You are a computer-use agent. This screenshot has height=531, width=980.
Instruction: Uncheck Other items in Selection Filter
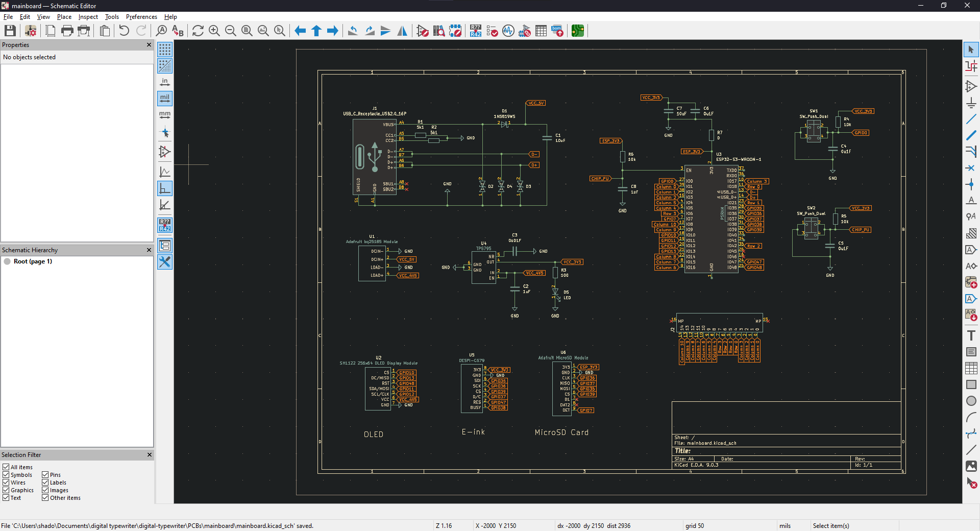(x=45, y=498)
